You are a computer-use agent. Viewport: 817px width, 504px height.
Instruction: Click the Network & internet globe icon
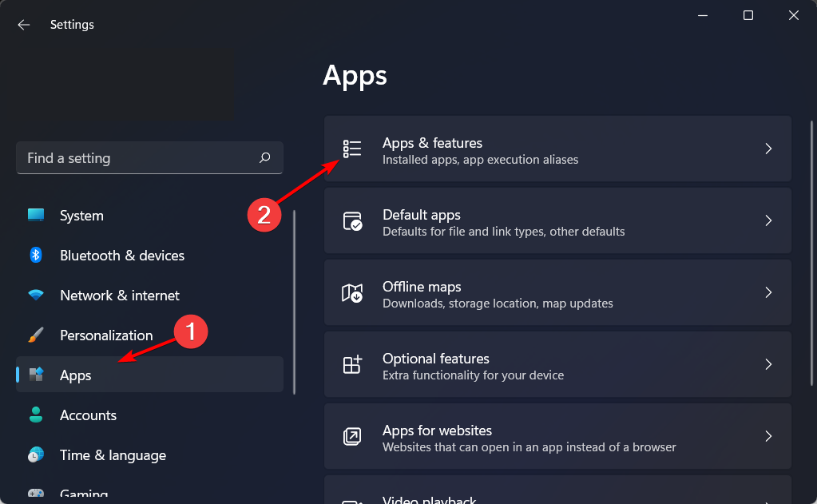[x=36, y=295]
